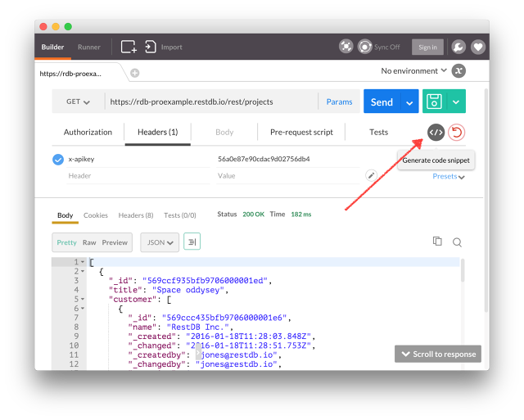The width and height of the screenshot is (524, 420).
Task: Click the 182 ms time value
Action: (x=300, y=215)
